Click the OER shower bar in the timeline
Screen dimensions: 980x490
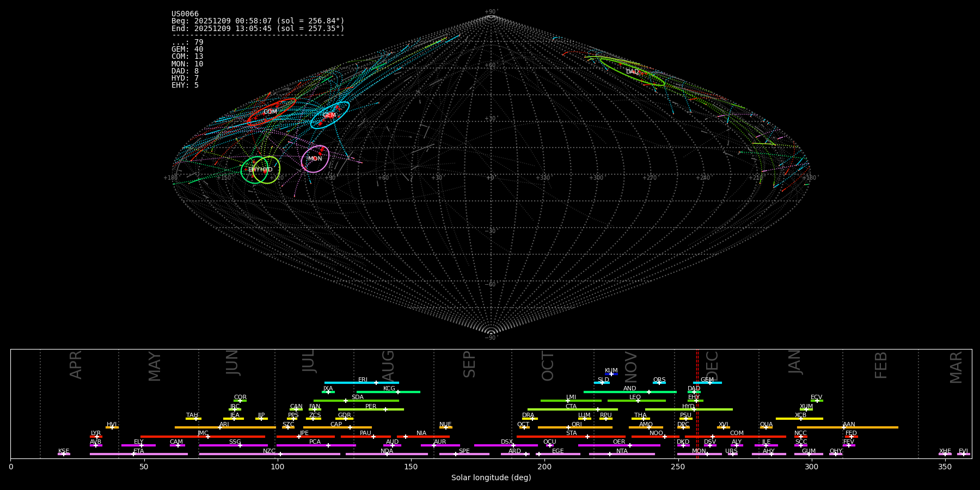(x=619, y=445)
